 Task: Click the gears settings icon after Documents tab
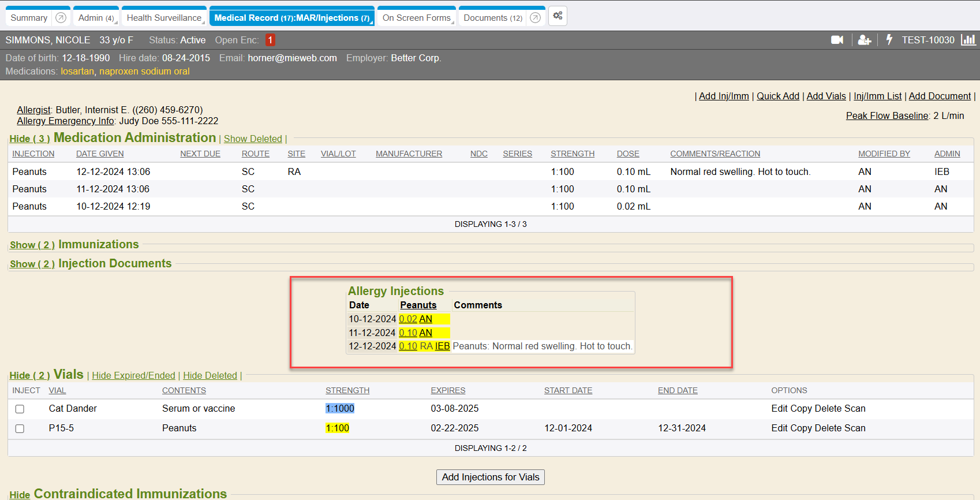coord(558,16)
